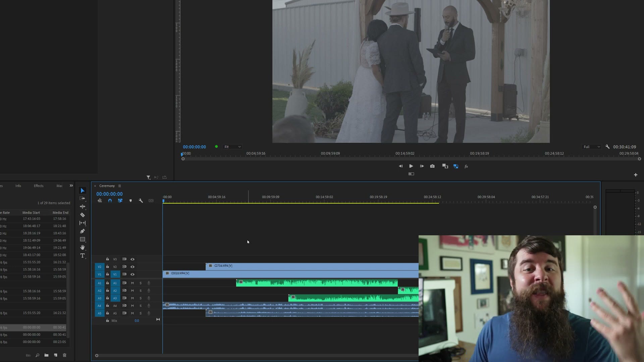Toggle V1 source patching button
644x362 pixels.
(x=100, y=274)
